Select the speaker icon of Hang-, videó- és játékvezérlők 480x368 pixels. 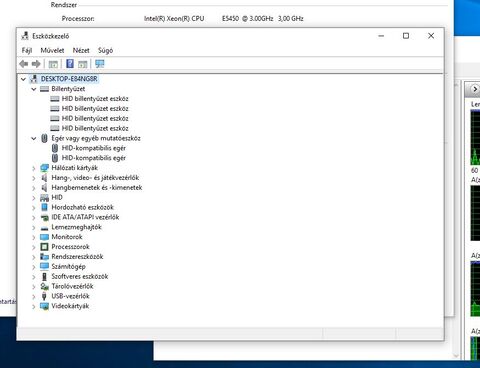[x=44, y=178]
